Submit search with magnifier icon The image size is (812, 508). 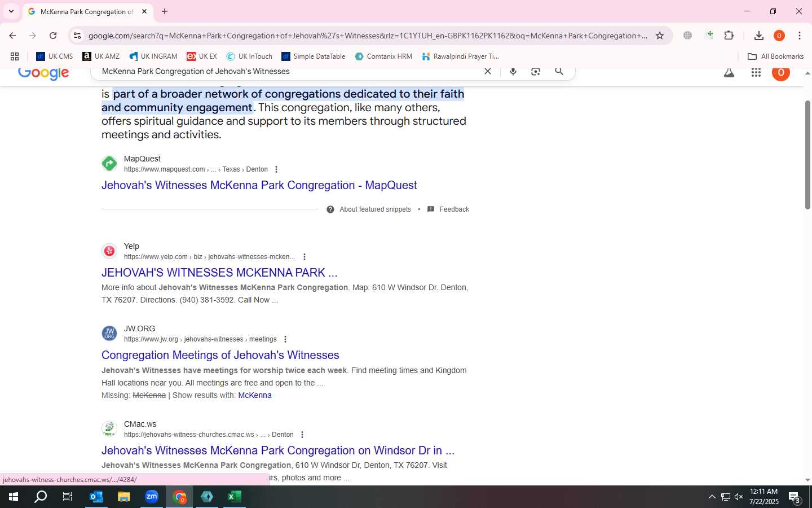point(559,71)
